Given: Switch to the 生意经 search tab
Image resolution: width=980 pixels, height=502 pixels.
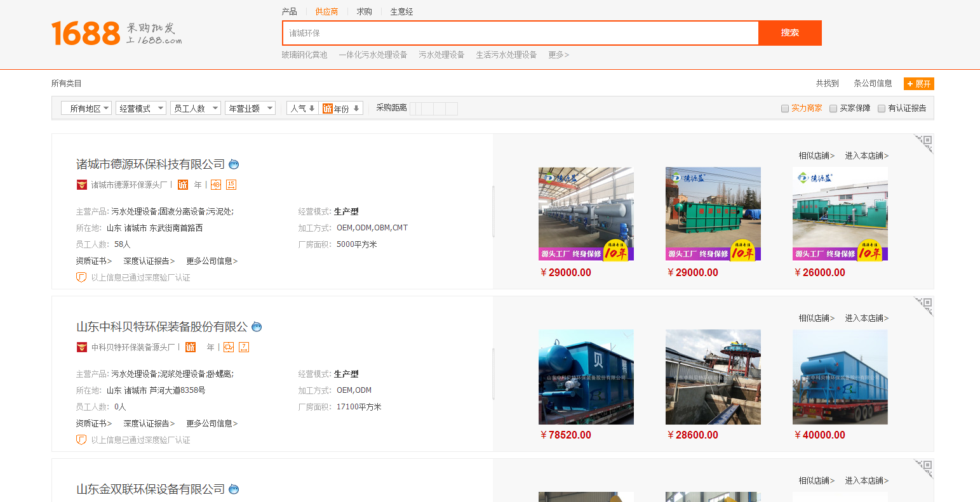Looking at the screenshot, I should [x=401, y=11].
